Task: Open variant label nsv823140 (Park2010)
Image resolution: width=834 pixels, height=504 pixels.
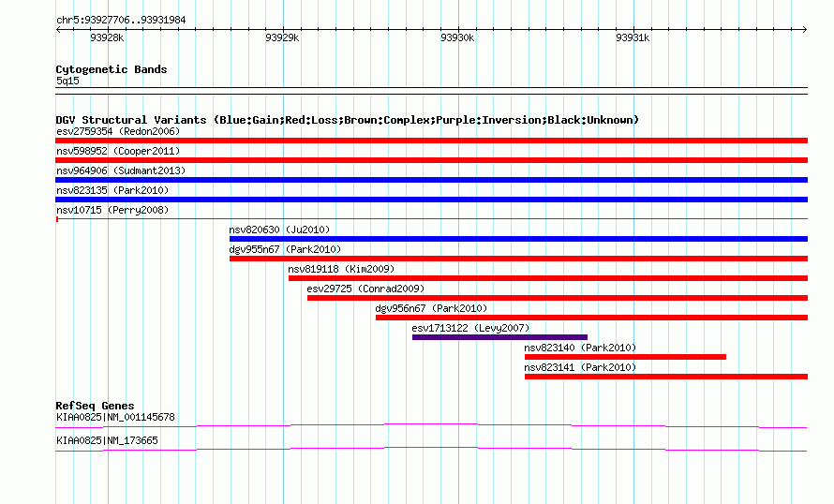Action: pyautogui.click(x=580, y=348)
